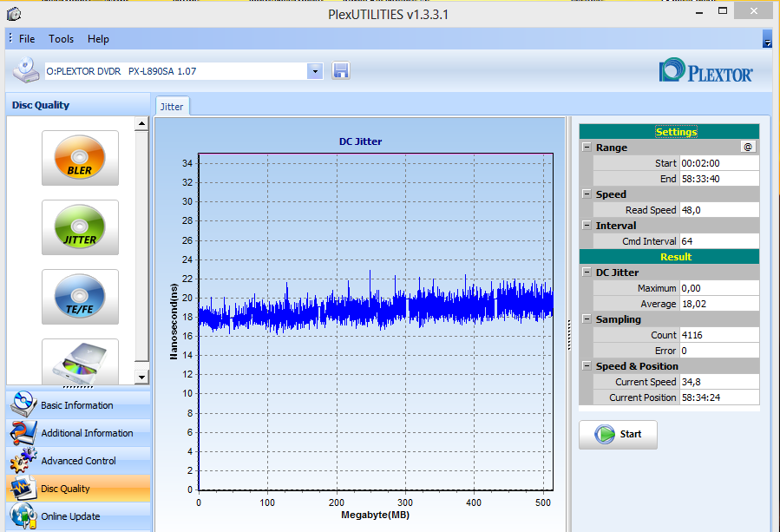Click the Result header
780x532 pixels.
click(x=669, y=257)
